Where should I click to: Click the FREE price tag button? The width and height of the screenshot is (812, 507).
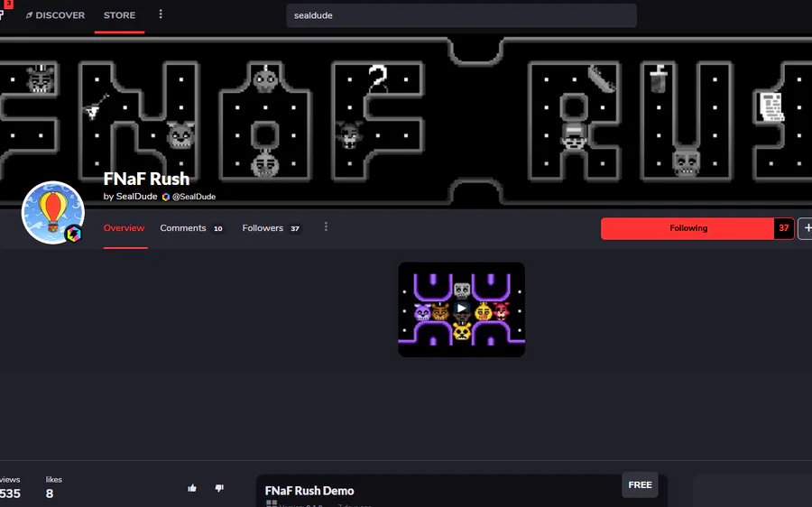pyautogui.click(x=640, y=484)
